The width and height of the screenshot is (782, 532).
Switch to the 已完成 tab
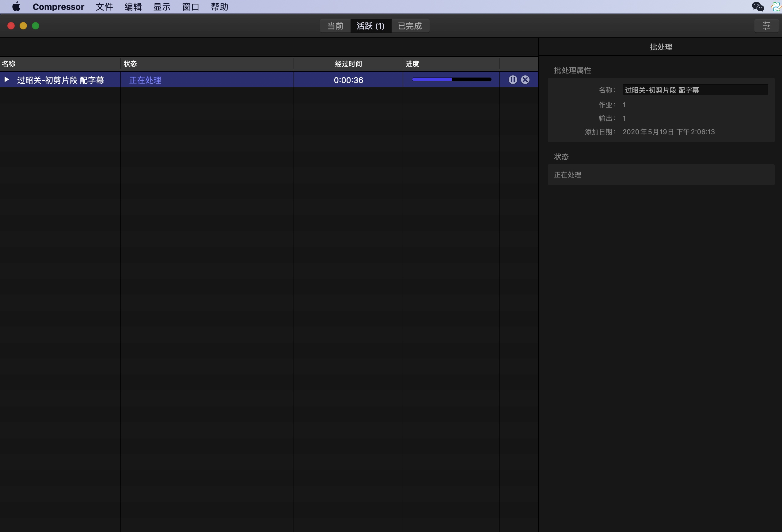tap(409, 26)
